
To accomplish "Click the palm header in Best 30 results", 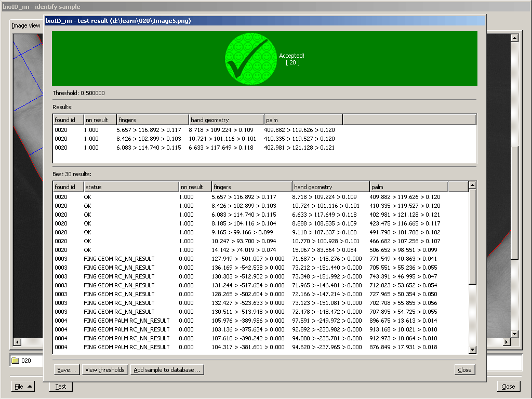I will coord(408,187).
